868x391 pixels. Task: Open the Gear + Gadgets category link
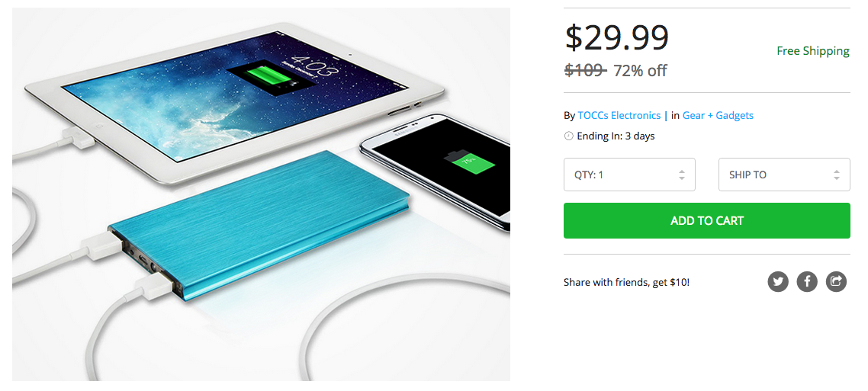pyautogui.click(x=718, y=115)
